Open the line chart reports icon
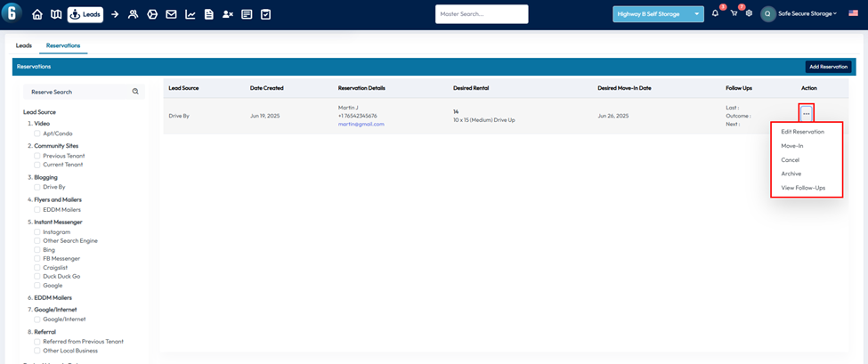 (x=191, y=14)
